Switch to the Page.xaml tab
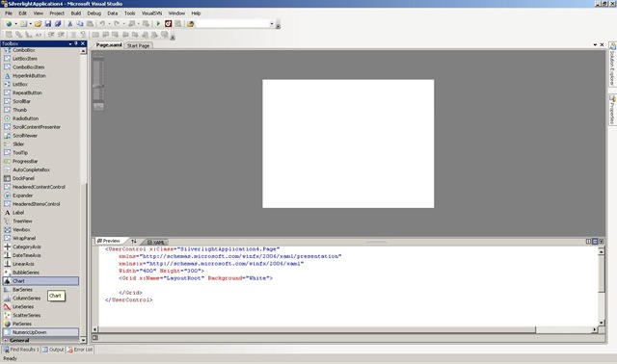 tap(109, 45)
